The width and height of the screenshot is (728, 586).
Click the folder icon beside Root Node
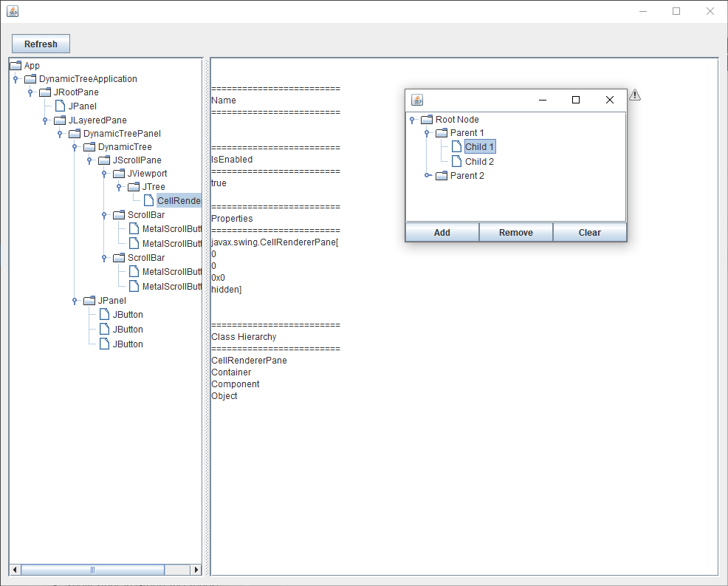click(x=426, y=119)
